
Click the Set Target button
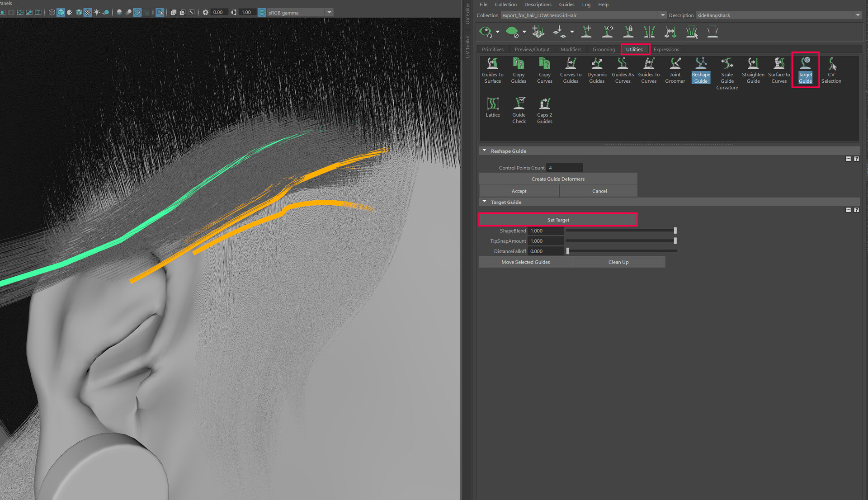(558, 220)
